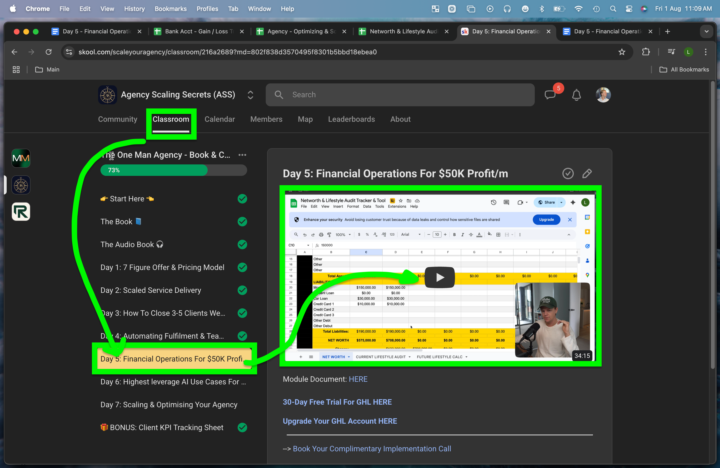
Task: Open a new browser tab with plus button
Action: click(667, 31)
